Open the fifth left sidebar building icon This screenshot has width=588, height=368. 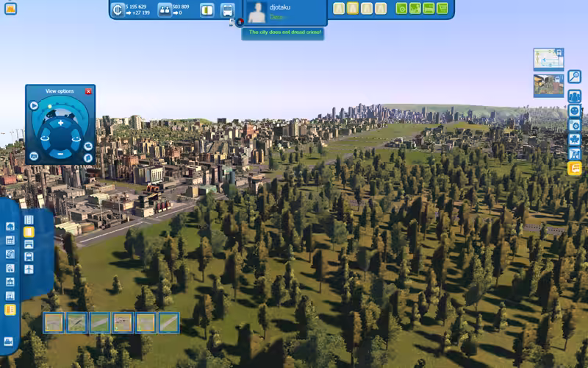pos(10,282)
